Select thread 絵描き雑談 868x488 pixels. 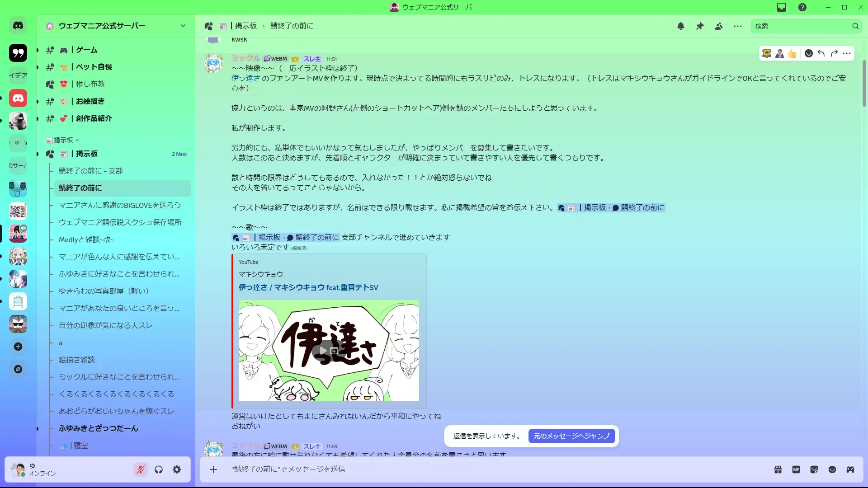[x=77, y=360]
